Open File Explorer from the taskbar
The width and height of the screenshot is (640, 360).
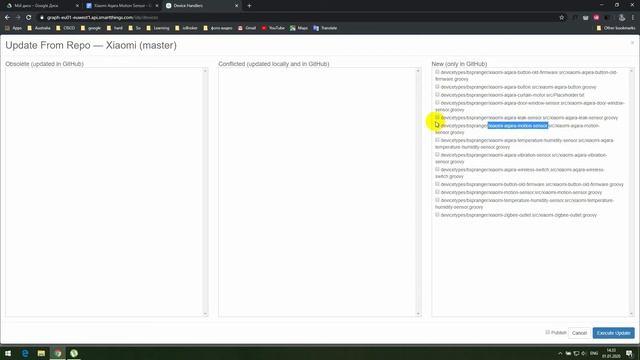[41, 353]
